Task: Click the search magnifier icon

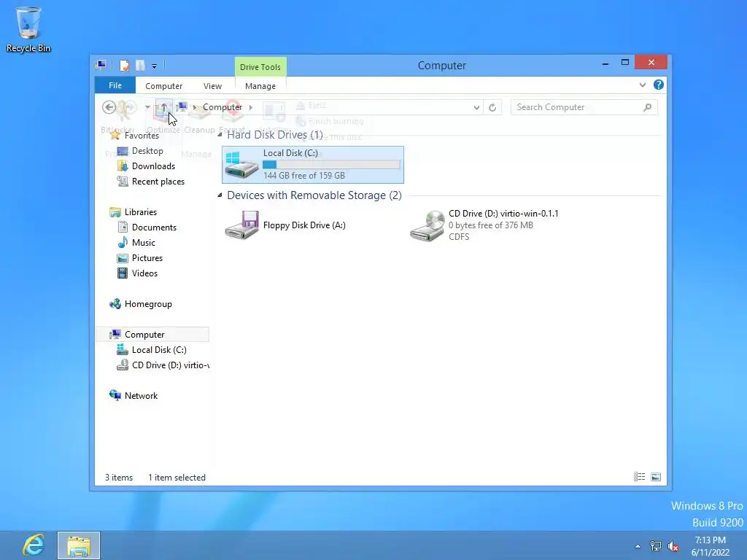Action: pyautogui.click(x=647, y=108)
